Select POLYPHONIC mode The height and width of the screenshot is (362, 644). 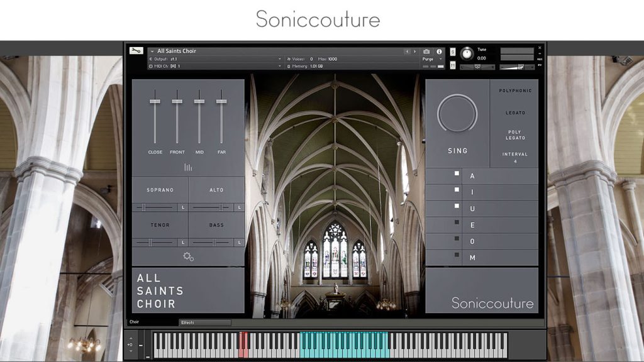(515, 90)
